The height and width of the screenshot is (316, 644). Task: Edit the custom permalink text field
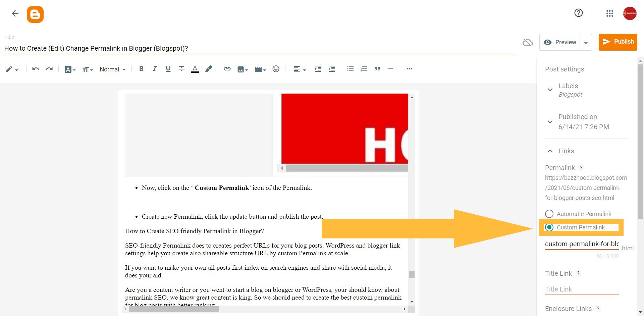[582, 244]
